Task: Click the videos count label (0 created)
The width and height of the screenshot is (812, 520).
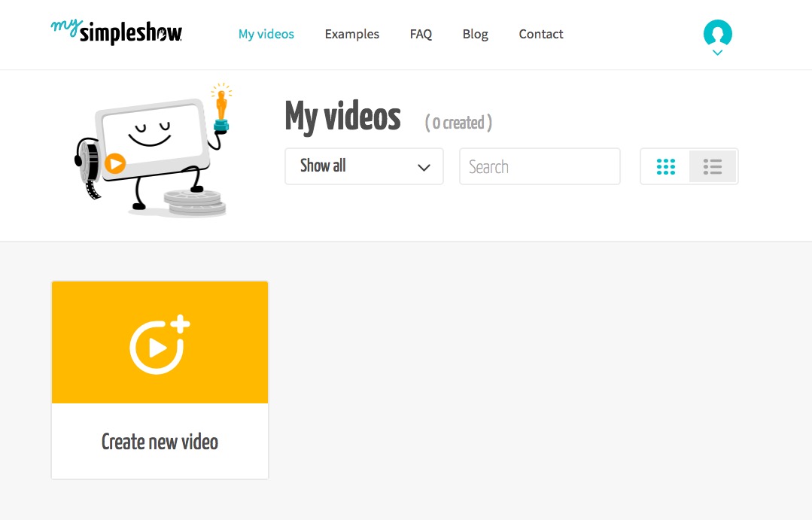Action: point(457,123)
